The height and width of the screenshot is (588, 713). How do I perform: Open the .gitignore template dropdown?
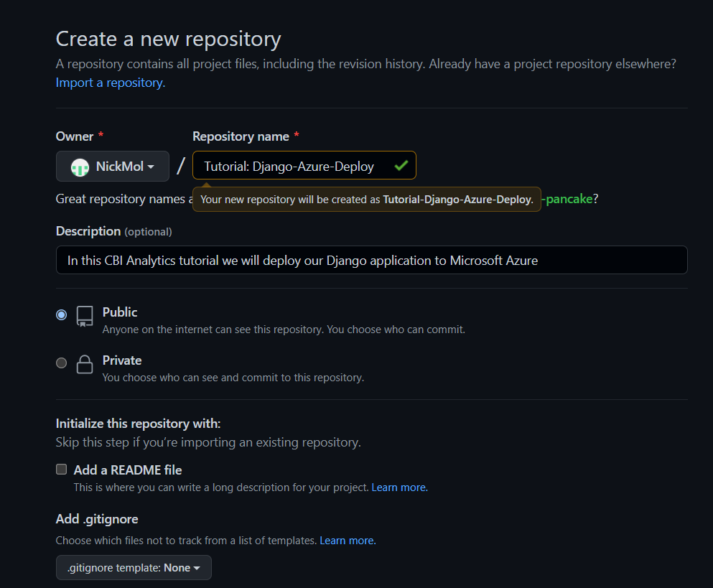pos(134,567)
